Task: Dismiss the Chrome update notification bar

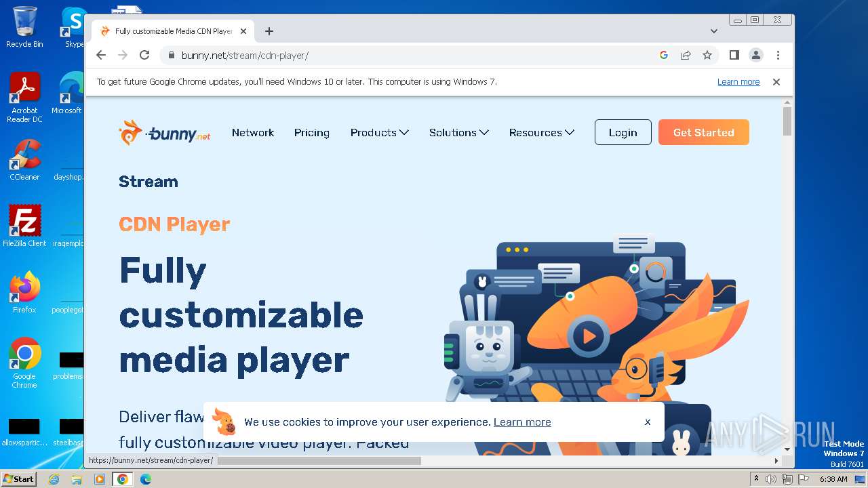Action: coord(776,82)
